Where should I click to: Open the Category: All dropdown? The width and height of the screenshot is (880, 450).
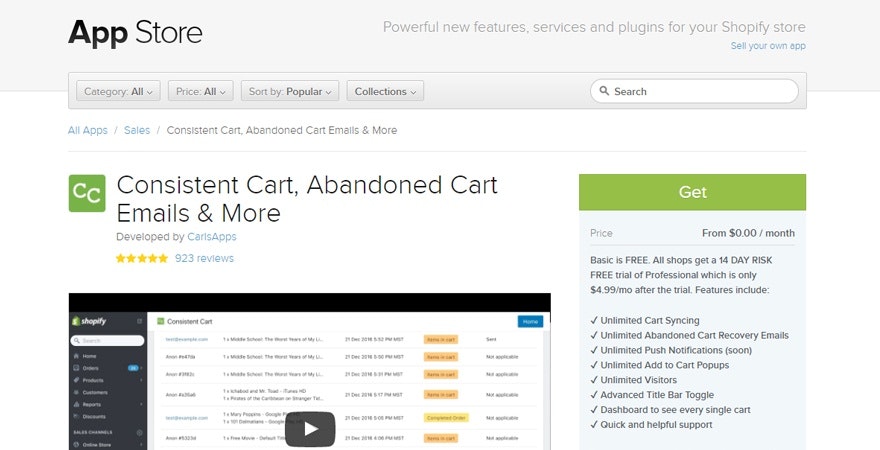(x=118, y=91)
